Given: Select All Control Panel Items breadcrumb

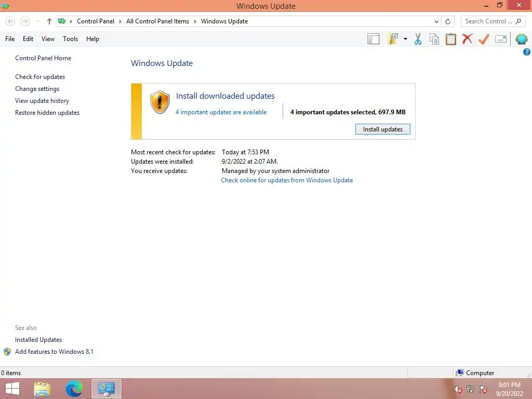Looking at the screenshot, I should click(158, 21).
